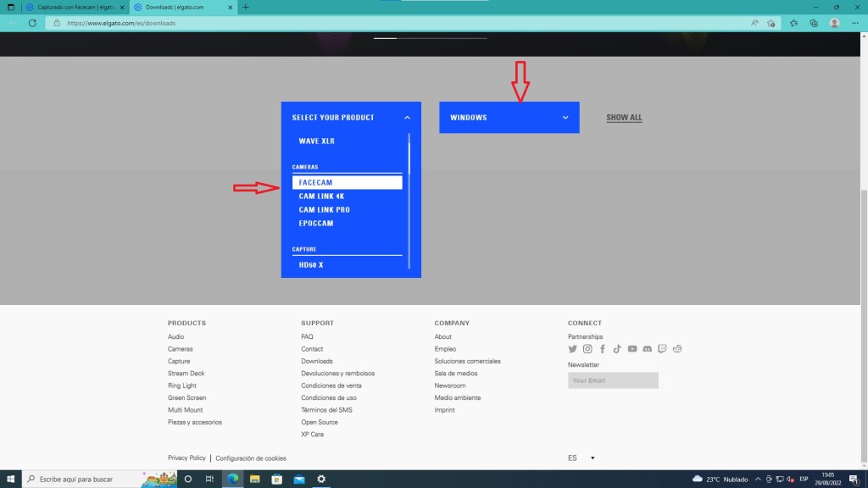This screenshot has height=488, width=868.
Task: Open the ES language selector
Action: (x=581, y=458)
